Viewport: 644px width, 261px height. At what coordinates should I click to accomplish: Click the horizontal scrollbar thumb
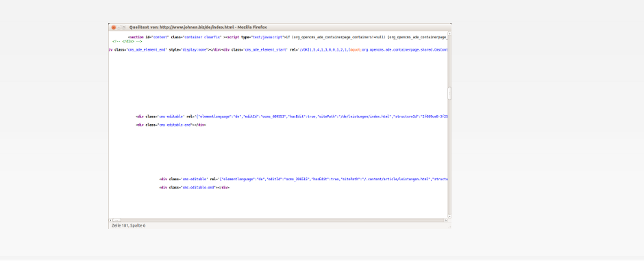(117, 221)
